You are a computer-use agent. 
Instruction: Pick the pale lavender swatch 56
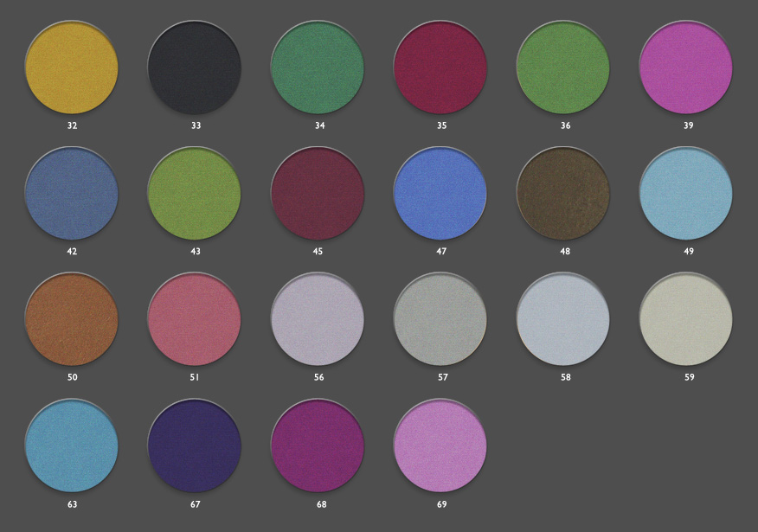tap(318, 319)
